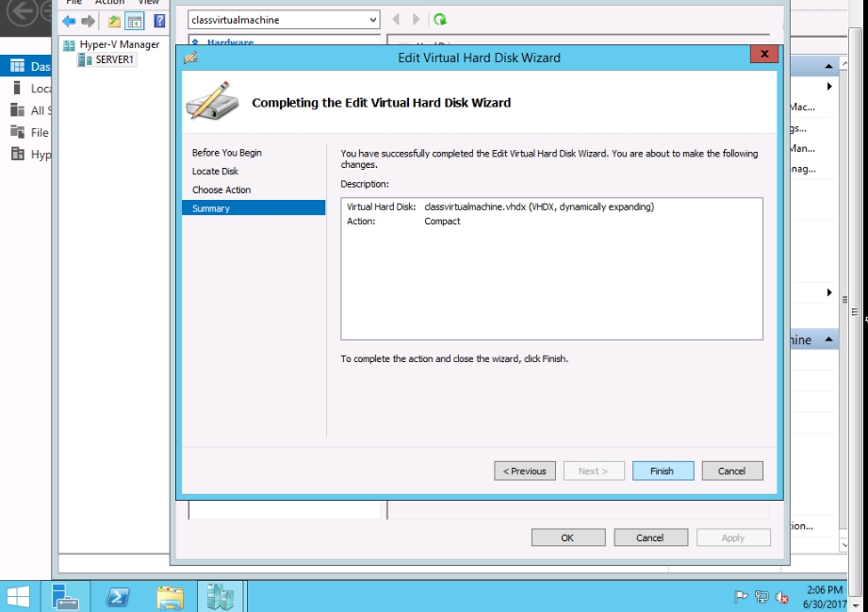Collapse the Actions pane section header
This screenshot has width=868, height=612.
(x=828, y=66)
